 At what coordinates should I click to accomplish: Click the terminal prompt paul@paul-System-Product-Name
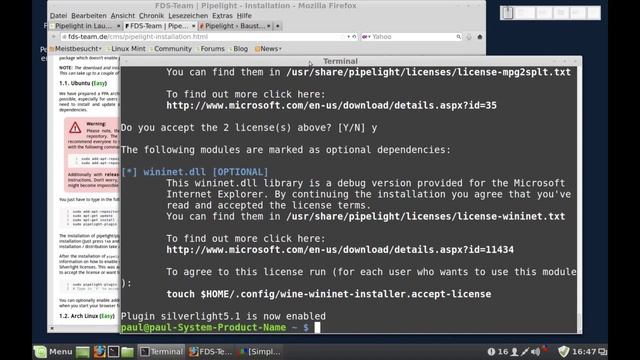point(203,327)
